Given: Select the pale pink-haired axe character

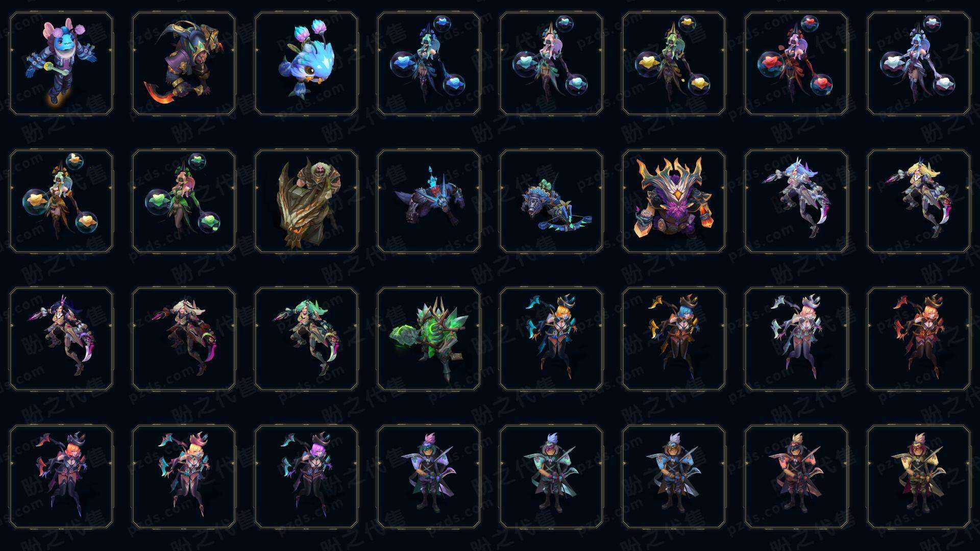Looking at the screenshot, I should (796, 339).
